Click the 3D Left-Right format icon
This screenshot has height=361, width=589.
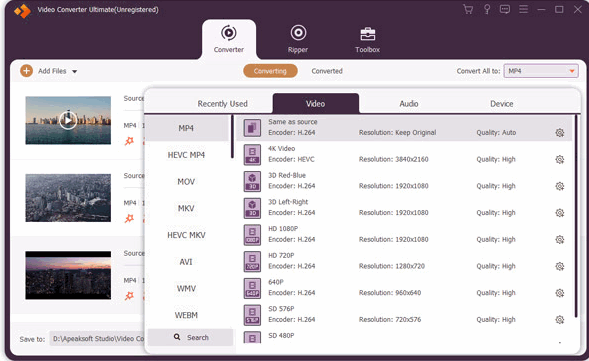[x=252, y=208]
